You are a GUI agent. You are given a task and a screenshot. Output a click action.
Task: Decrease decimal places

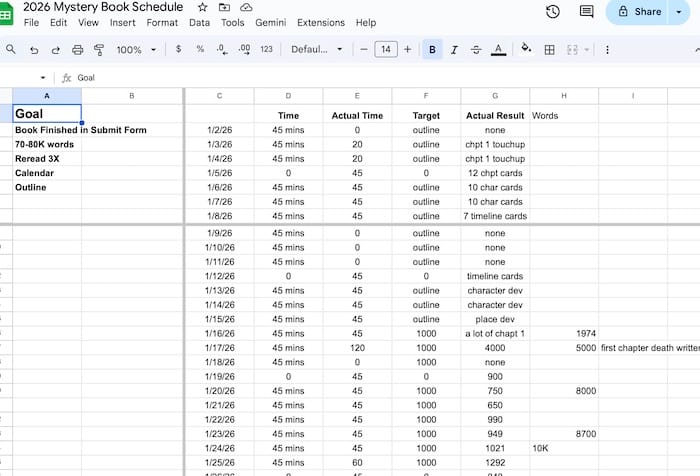222,49
